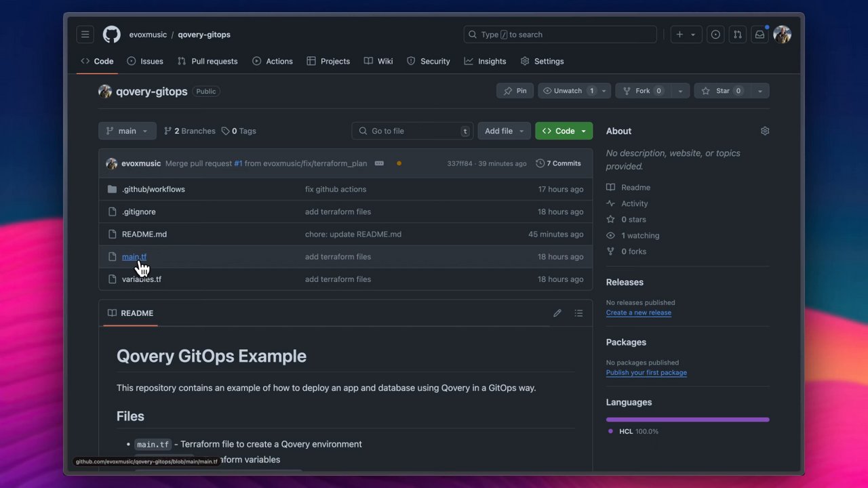868x488 pixels.
Task: View 2 Branches list
Action: pyautogui.click(x=190, y=131)
